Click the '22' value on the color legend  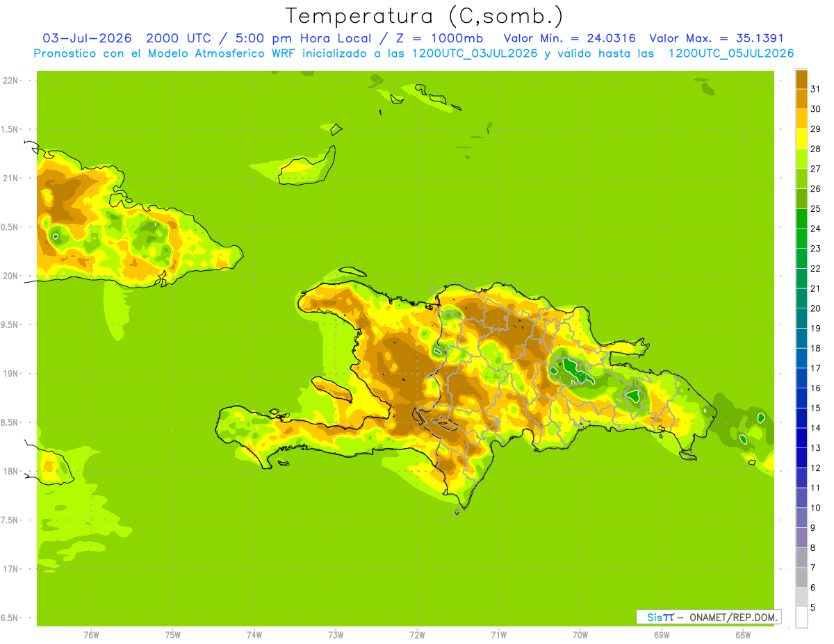[815, 268]
